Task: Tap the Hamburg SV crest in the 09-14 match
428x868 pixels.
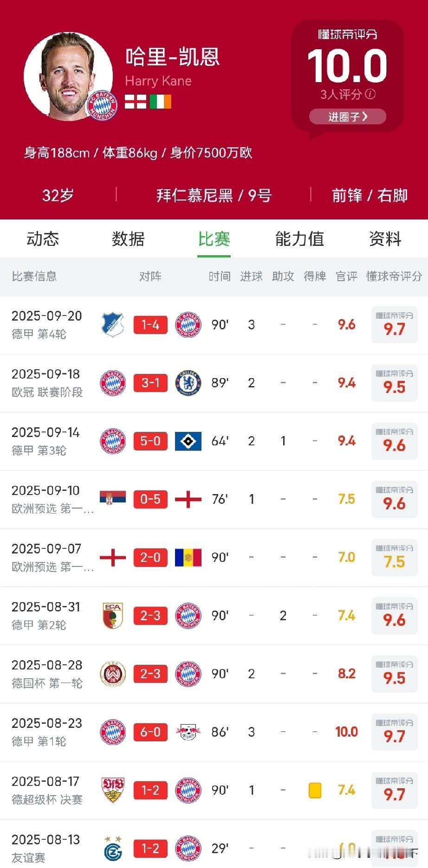Action: (x=188, y=441)
